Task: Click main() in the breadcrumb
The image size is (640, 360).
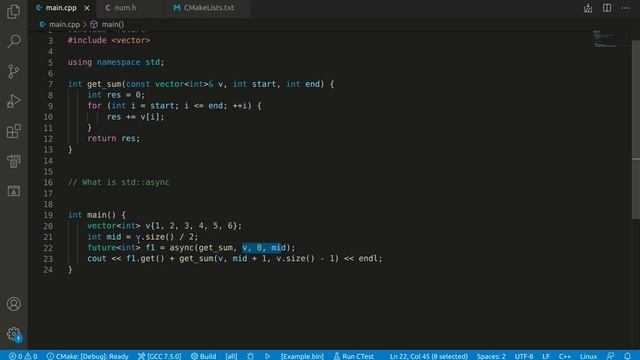Action: coord(113,24)
